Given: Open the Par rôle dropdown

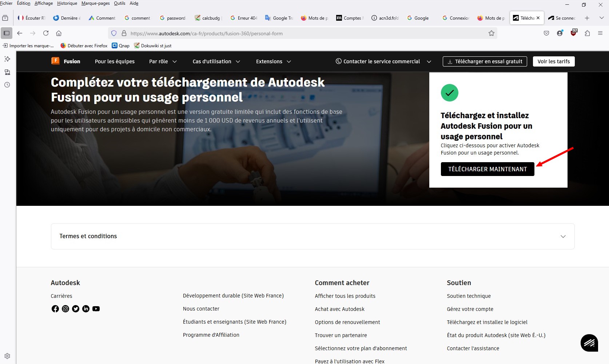Looking at the screenshot, I should 163,61.
